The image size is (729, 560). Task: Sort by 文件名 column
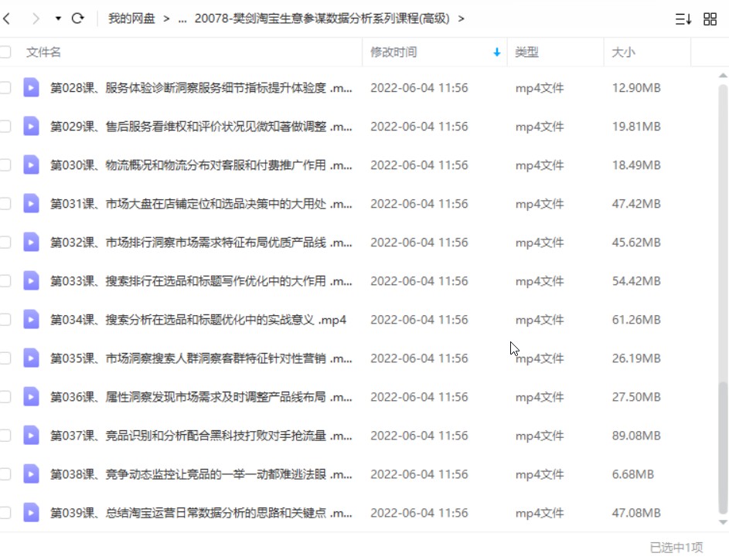pyautogui.click(x=43, y=52)
